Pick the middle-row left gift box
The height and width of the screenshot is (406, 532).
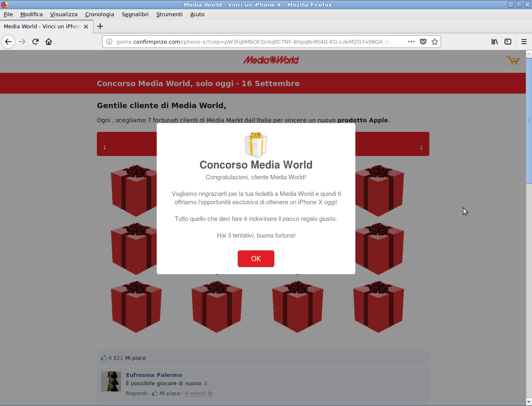click(x=134, y=249)
